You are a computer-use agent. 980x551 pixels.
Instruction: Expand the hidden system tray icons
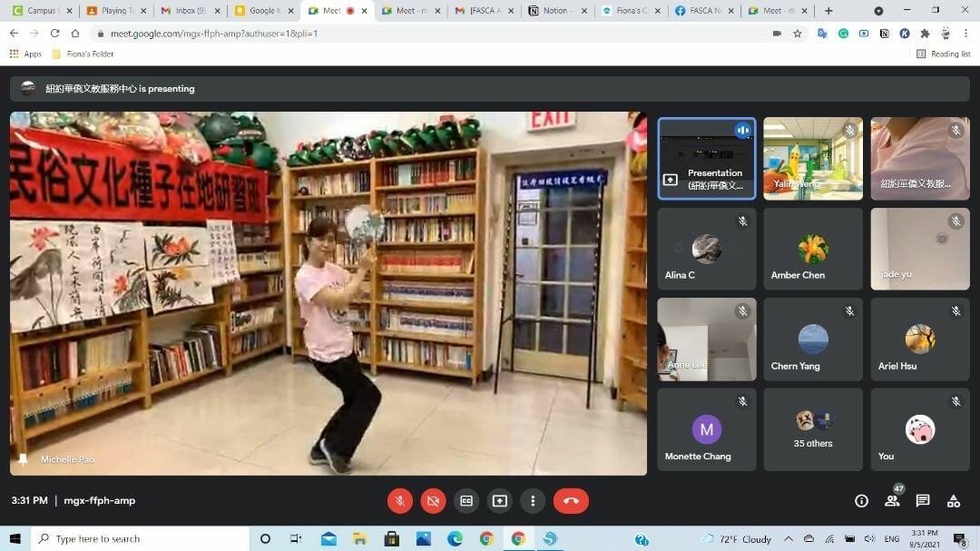pyautogui.click(x=788, y=539)
